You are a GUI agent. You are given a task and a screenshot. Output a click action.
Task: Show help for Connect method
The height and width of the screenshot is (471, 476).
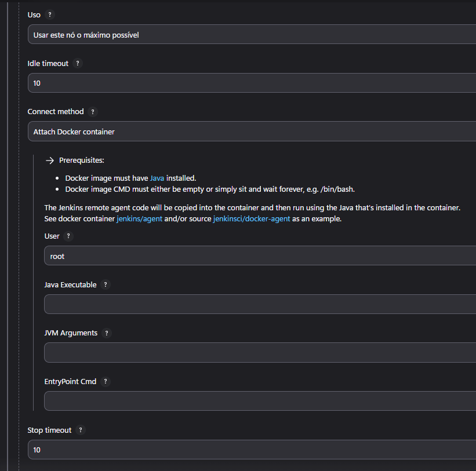(92, 111)
